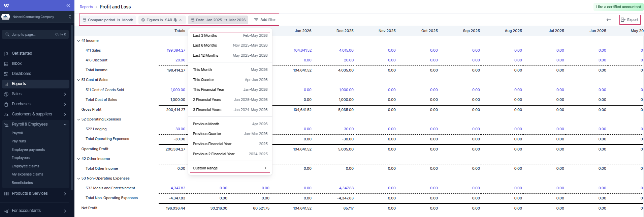Image resolution: width=644 pixels, height=217 pixels.
Task: Collapse the 41 Income section
Action: [78, 41]
